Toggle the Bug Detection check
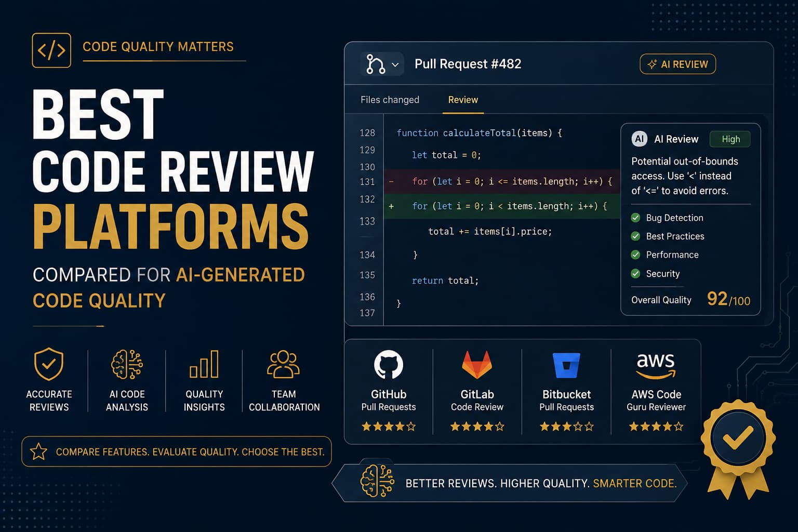798x532 pixels. tap(635, 218)
